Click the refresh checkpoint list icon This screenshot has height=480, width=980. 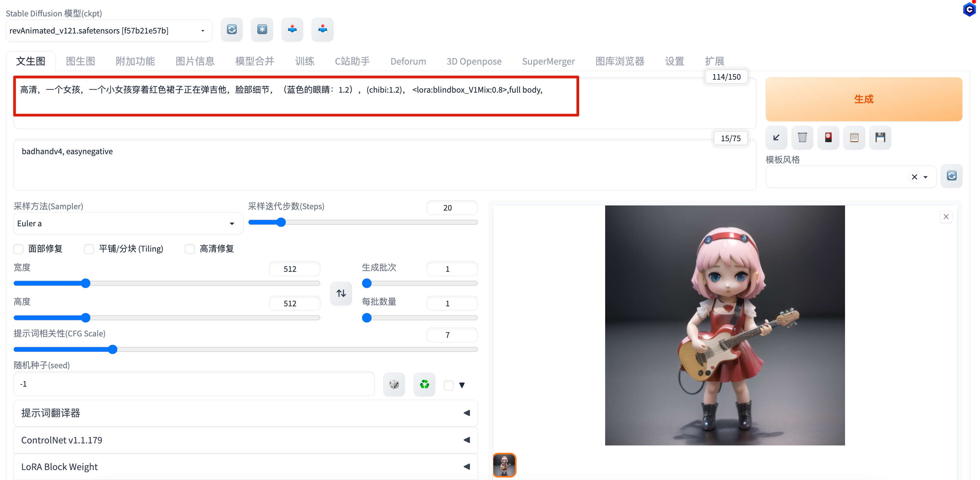click(232, 30)
